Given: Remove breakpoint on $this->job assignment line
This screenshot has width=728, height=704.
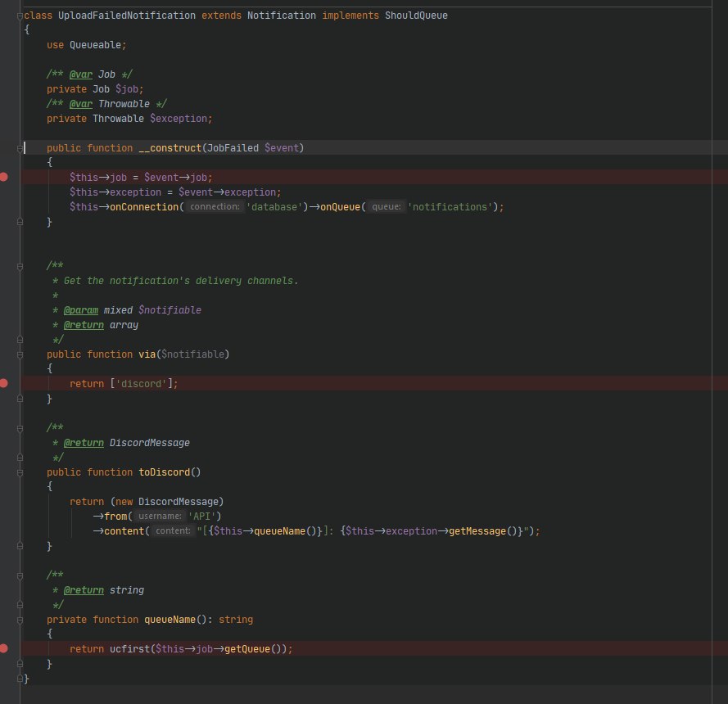Looking at the screenshot, I should click(4, 177).
